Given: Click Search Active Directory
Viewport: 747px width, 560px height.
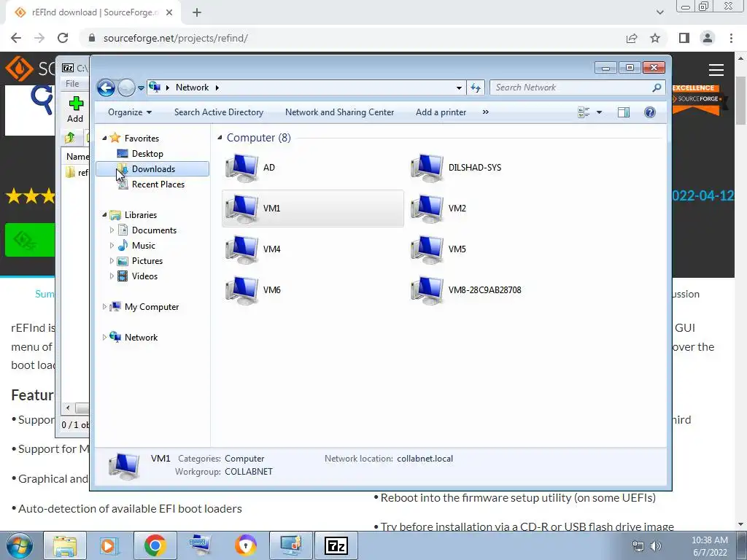Looking at the screenshot, I should (219, 112).
